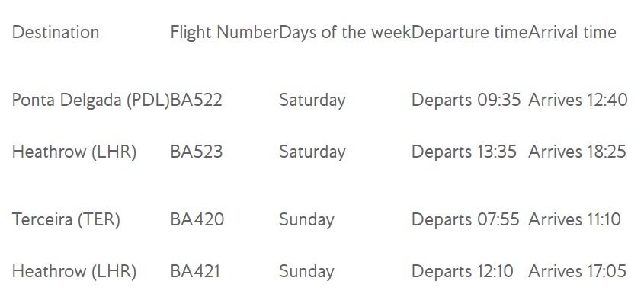Click the Flight Number column header
This screenshot has width=644, height=297.
pyautogui.click(x=224, y=32)
